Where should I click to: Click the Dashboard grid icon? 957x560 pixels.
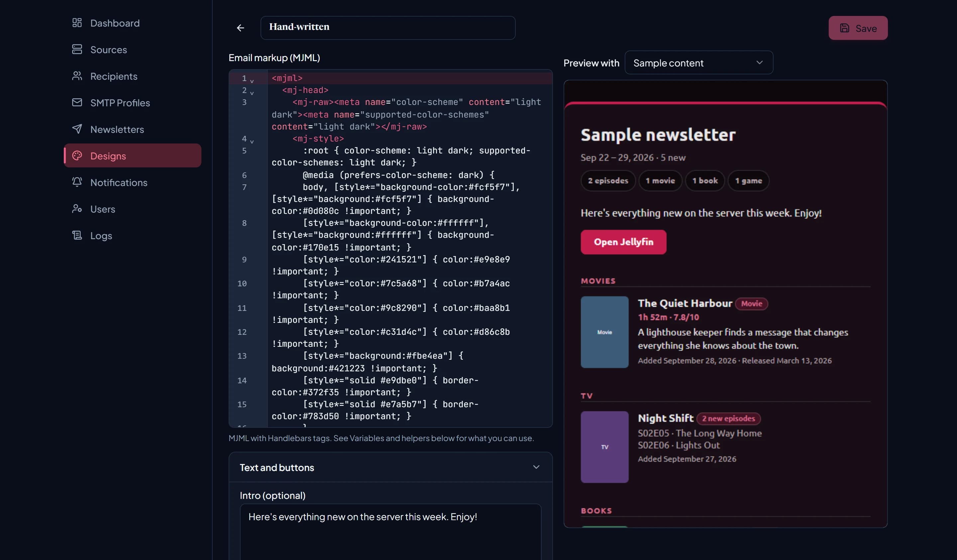coord(77,23)
